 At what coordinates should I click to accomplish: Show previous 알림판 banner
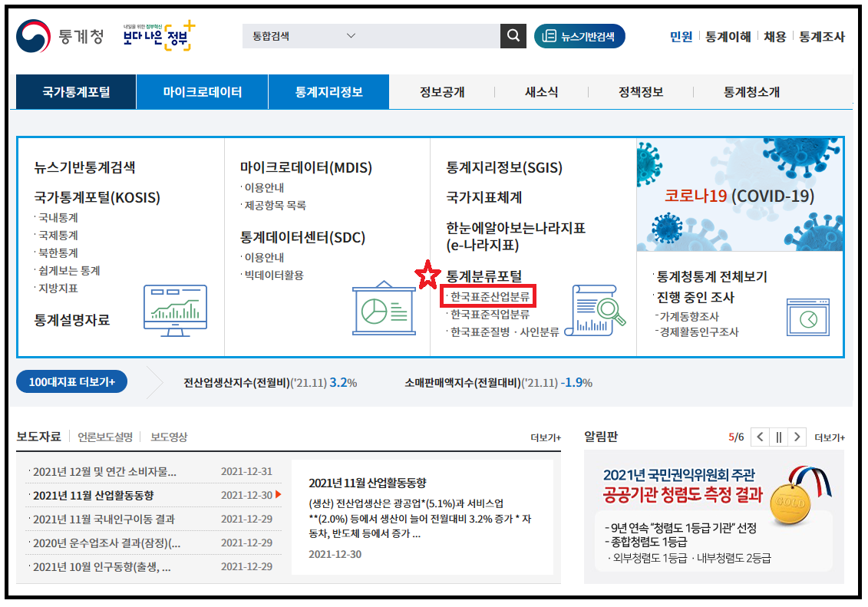coord(760,437)
